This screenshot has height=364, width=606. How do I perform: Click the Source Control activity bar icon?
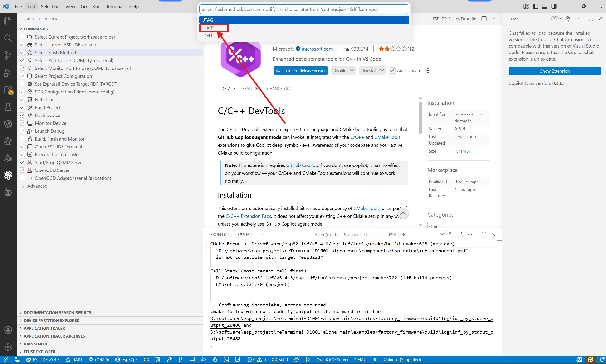(x=8, y=55)
